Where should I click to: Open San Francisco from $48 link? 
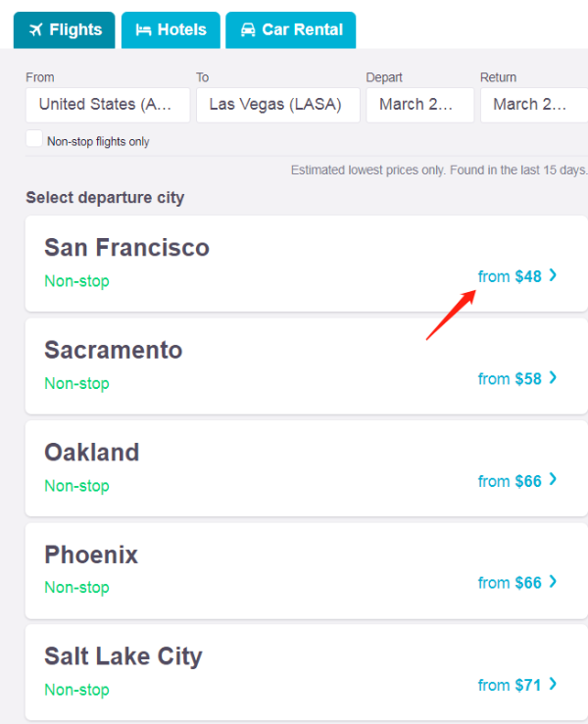click(x=516, y=276)
